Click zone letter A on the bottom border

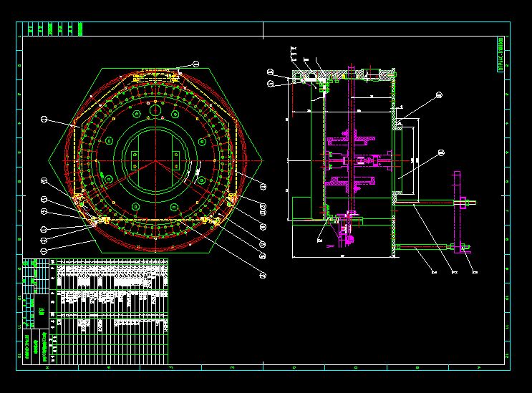479,368
